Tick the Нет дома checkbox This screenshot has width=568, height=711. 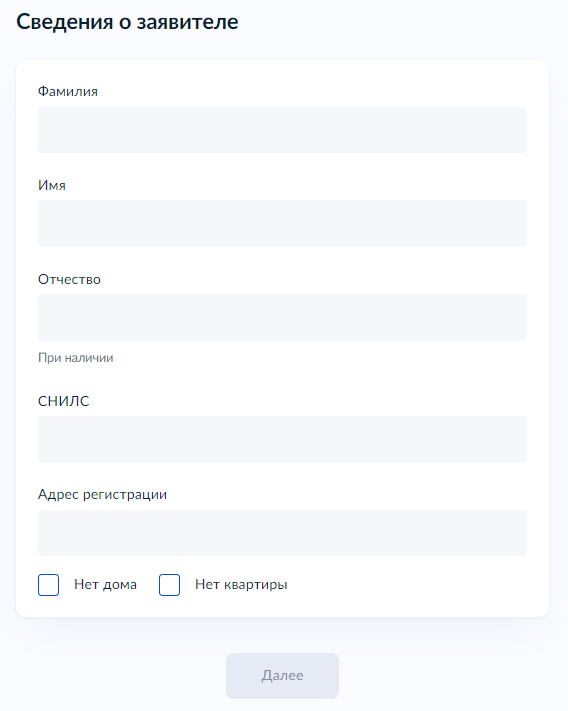click(49, 584)
